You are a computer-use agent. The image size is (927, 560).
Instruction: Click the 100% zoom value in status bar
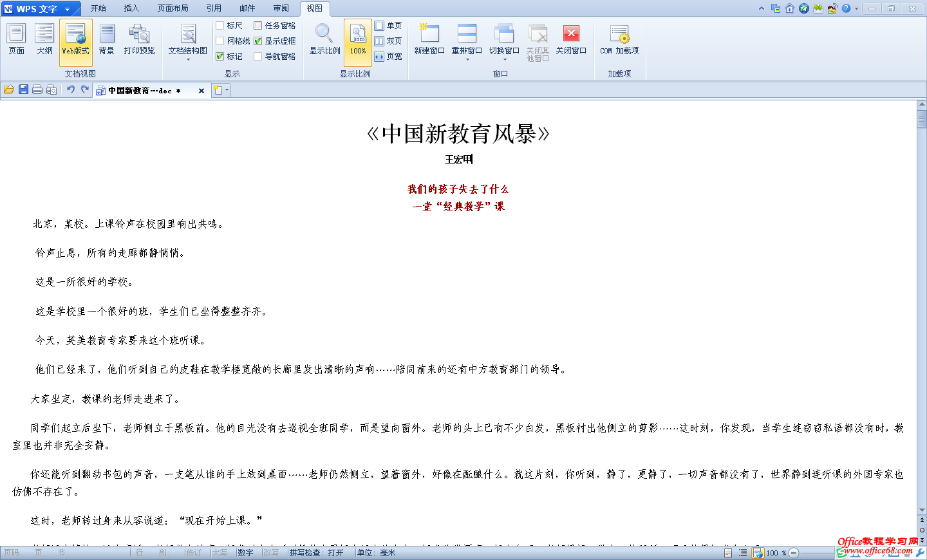point(776,553)
